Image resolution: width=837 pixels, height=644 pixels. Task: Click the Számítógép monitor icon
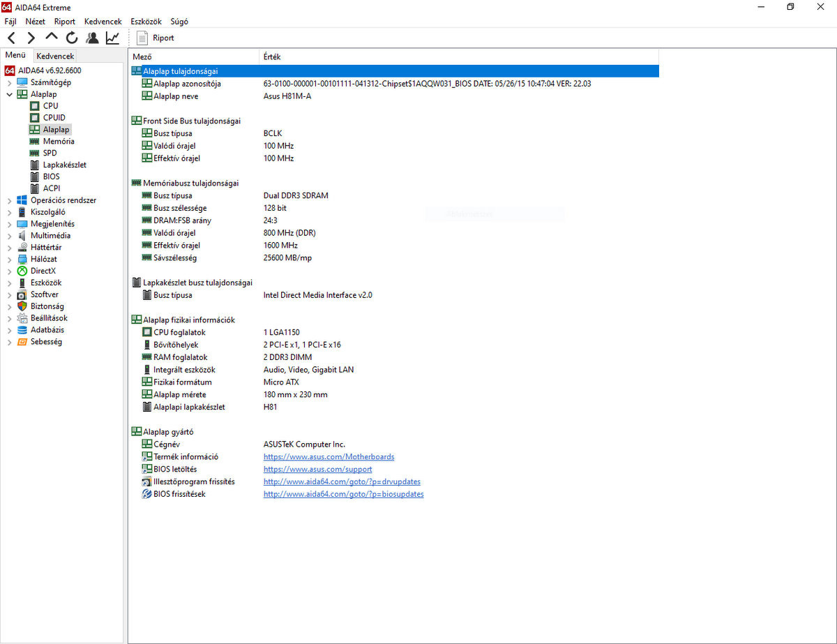point(22,82)
